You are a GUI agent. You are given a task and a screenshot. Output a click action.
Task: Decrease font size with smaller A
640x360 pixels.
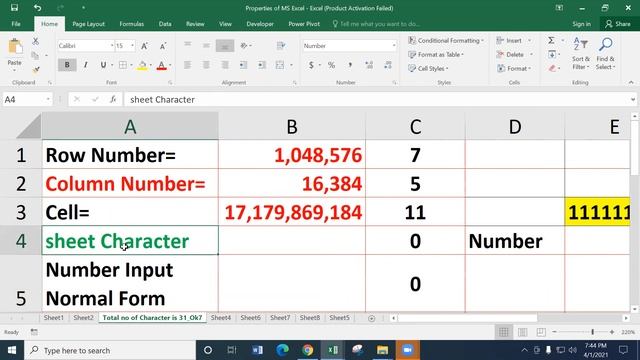pos(162,46)
